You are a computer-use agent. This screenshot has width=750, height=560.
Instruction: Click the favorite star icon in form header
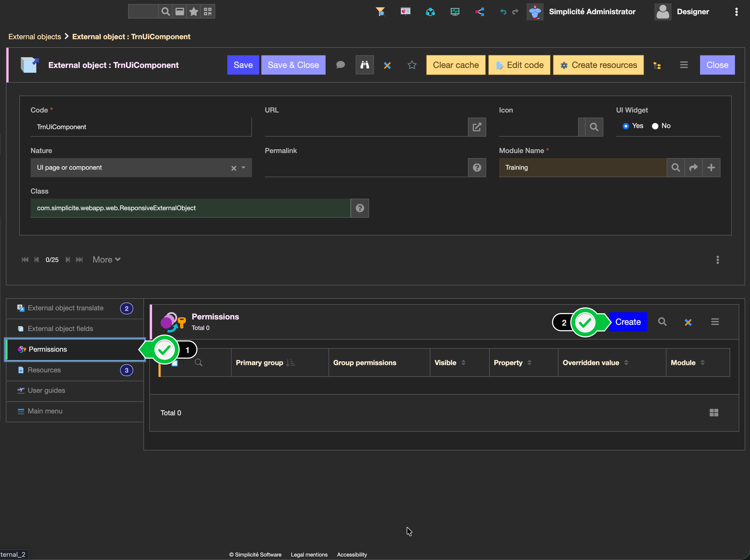click(x=412, y=65)
